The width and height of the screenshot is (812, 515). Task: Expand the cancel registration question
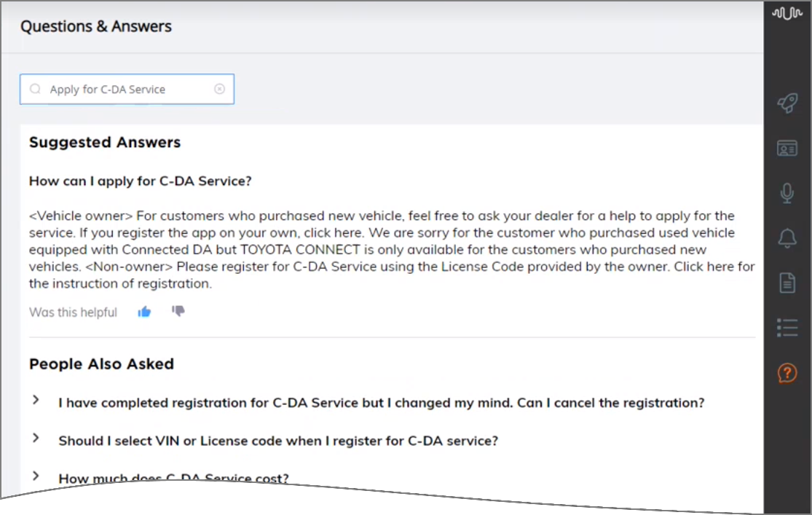(x=36, y=400)
